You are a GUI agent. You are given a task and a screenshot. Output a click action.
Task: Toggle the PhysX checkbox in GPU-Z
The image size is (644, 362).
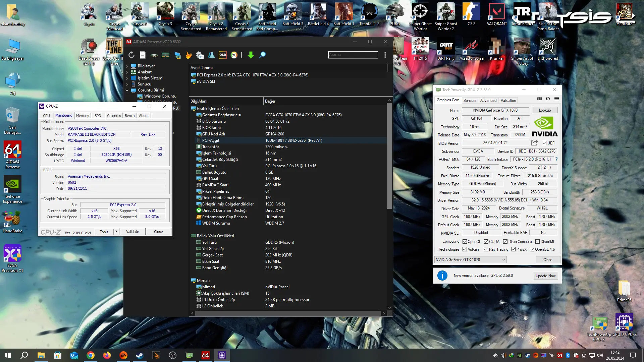pyautogui.click(x=513, y=249)
